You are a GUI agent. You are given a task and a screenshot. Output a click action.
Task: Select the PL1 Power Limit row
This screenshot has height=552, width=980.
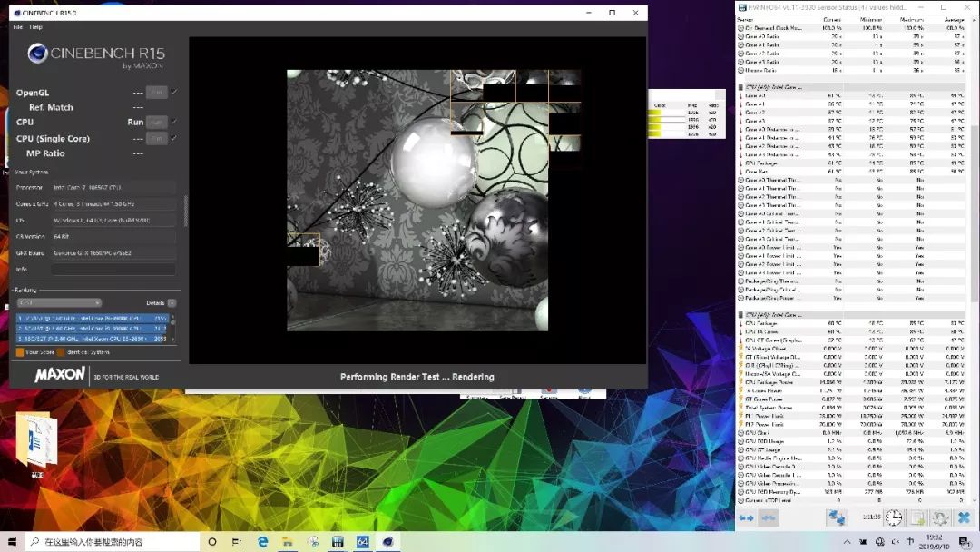pyautogui.click(x=852, y=416)
